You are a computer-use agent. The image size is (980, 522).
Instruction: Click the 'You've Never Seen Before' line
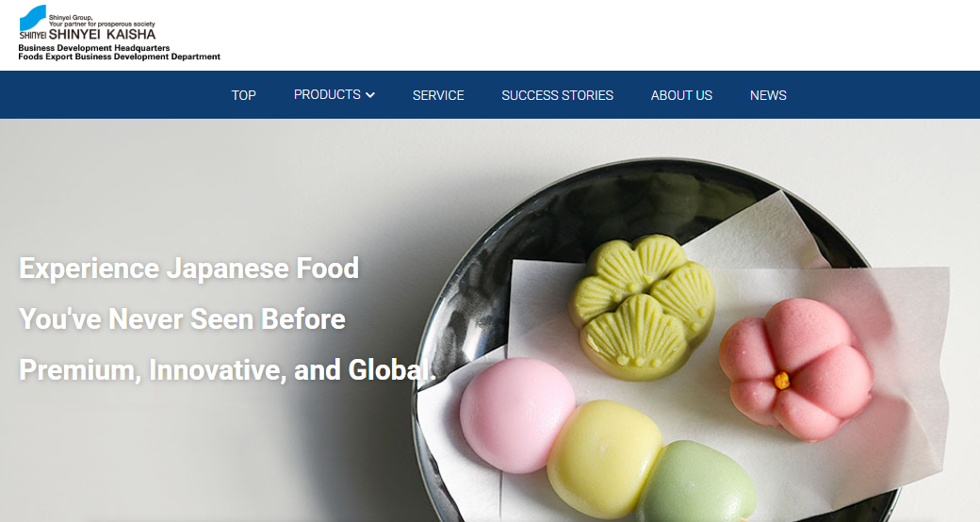coord(183,318)
